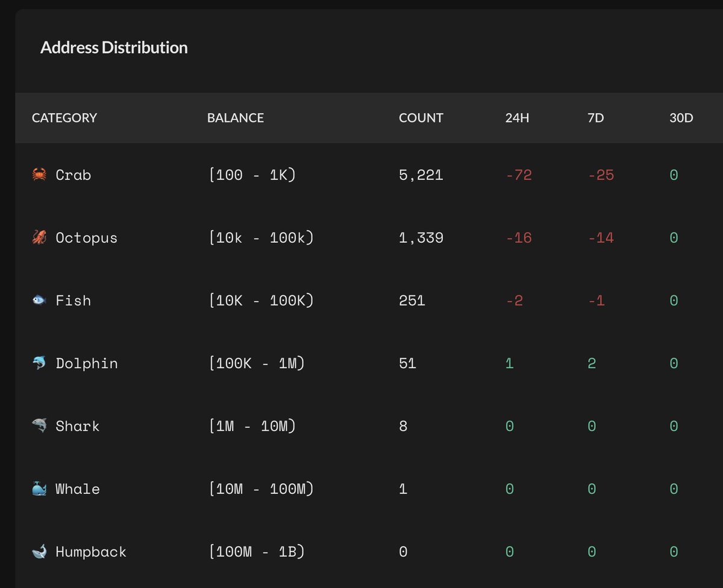The width and height of the screenshot is (723, 588).
Task: Click the Humpback count value 0
Action: click(x=403, y=551)
